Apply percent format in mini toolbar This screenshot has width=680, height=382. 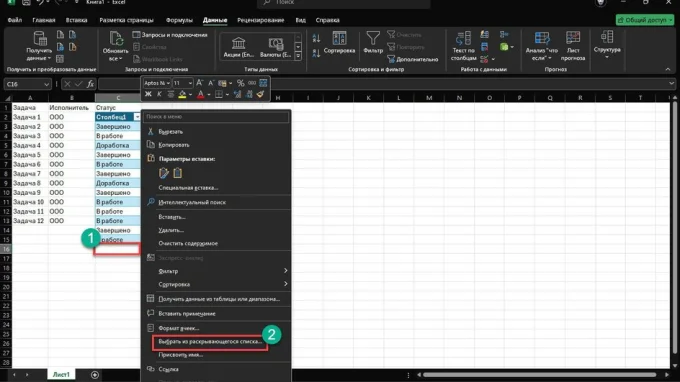[x=240, y=83]
